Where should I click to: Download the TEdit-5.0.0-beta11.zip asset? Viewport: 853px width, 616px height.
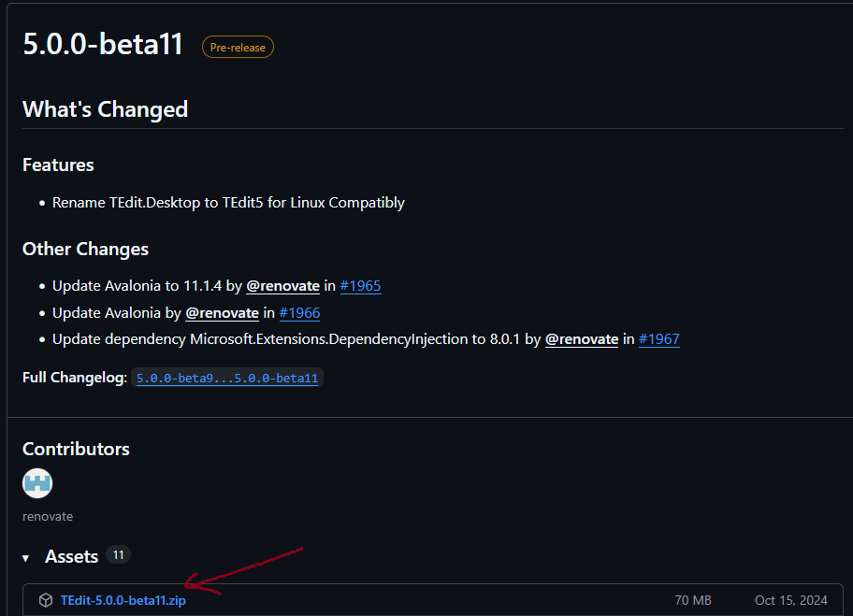(x=123, y=600)
